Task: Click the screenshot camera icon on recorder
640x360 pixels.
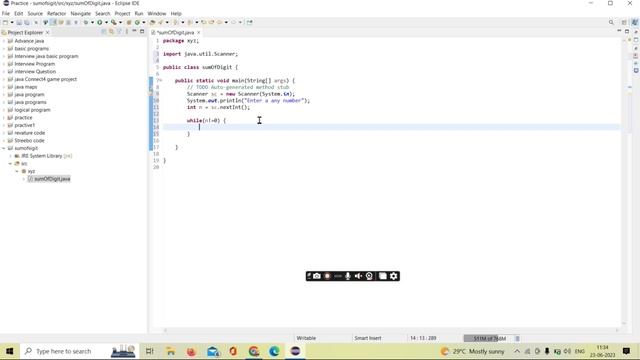Action: [317, 276]
